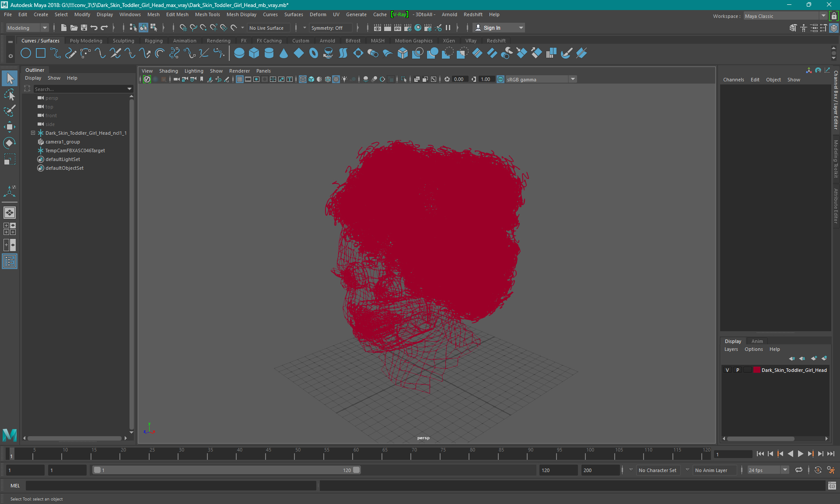Viewport: 840px width, 504px height.
Task: Click the New Scene icon
Action: pos(64,28)
